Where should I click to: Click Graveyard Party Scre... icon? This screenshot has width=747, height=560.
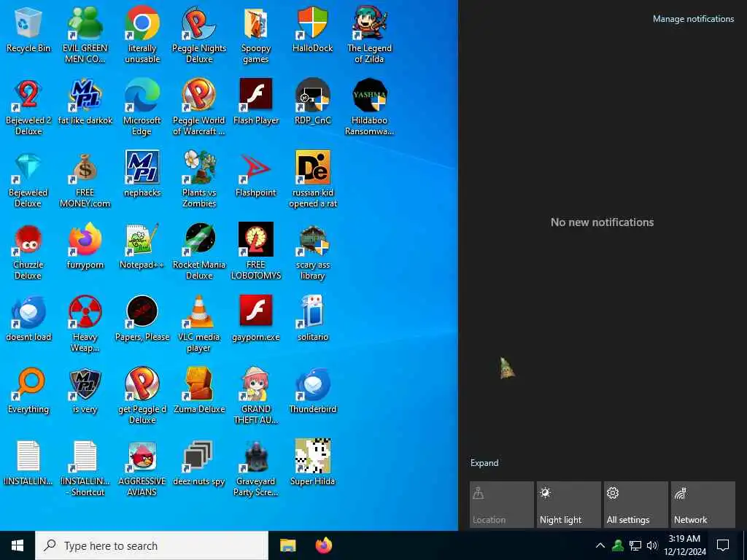click(256, 469)
